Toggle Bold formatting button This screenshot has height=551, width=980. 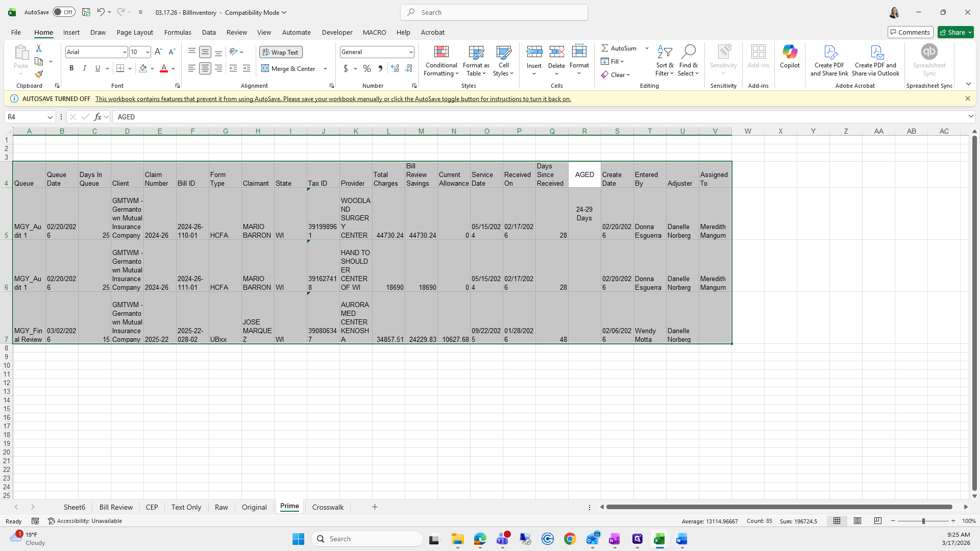pyautogui.click(x=71, y=68)
